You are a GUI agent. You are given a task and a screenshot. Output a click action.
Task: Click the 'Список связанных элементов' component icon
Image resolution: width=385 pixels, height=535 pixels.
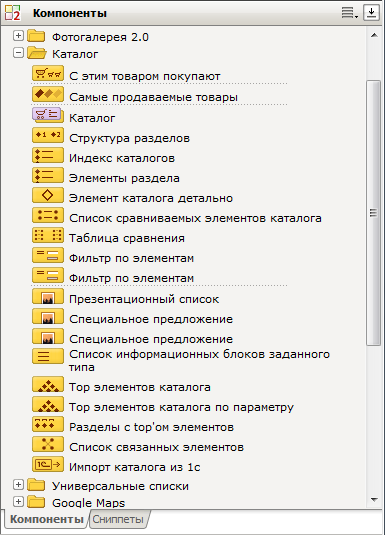48,444
